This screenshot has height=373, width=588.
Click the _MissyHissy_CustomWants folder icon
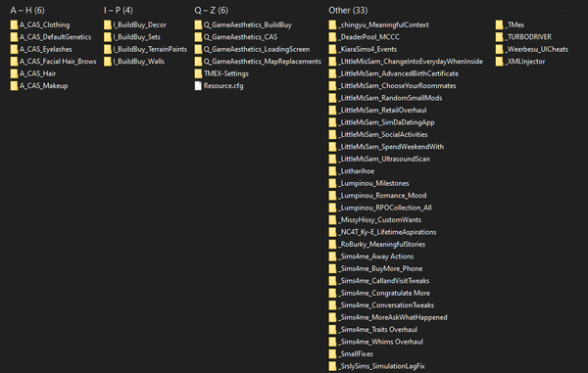(332, 220)
